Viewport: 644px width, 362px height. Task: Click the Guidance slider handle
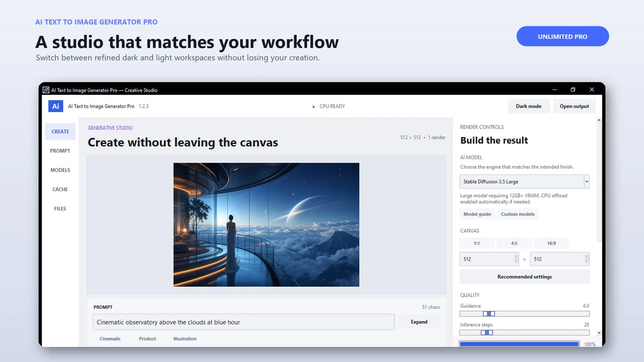[489, 314]
